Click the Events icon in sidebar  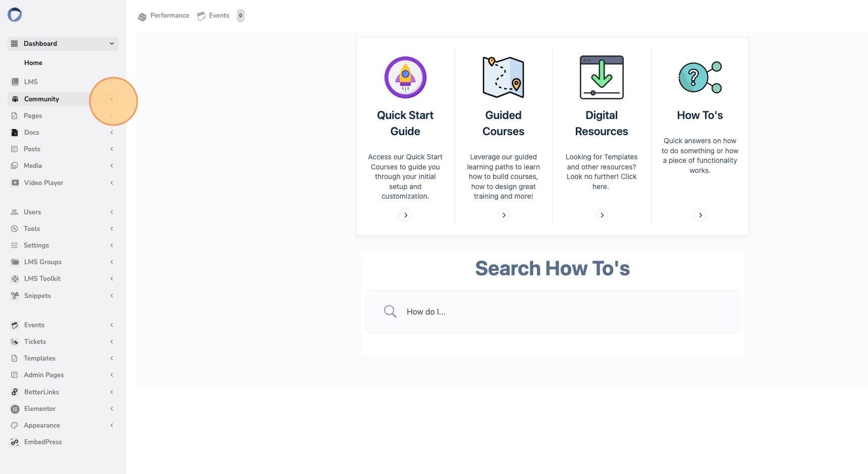pos(15,325)
